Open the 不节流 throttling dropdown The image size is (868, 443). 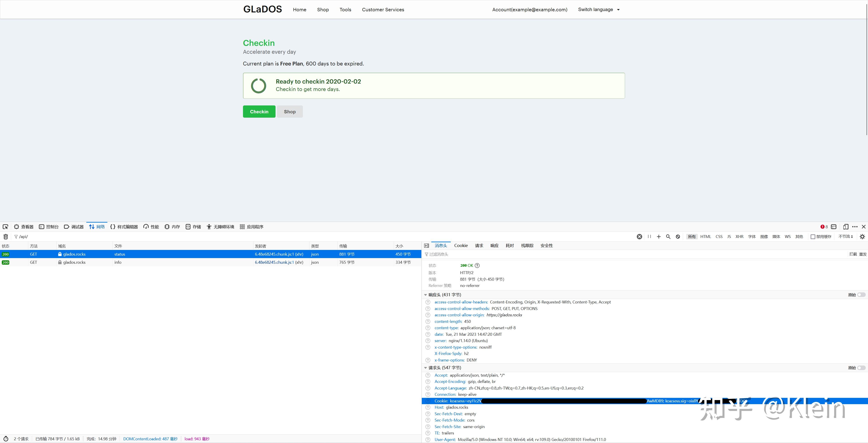point(845,236)
